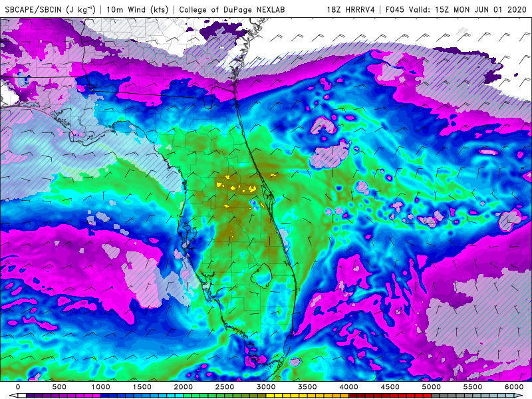Click the 5000 value on the color scale
The image size is (532, 399).
coord(431,387)
